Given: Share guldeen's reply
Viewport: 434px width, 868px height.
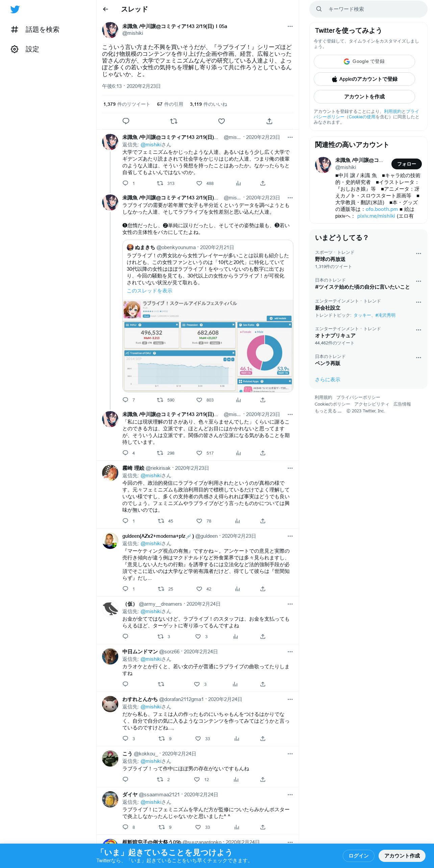Looking at the screenshot, I should point(263,589).
